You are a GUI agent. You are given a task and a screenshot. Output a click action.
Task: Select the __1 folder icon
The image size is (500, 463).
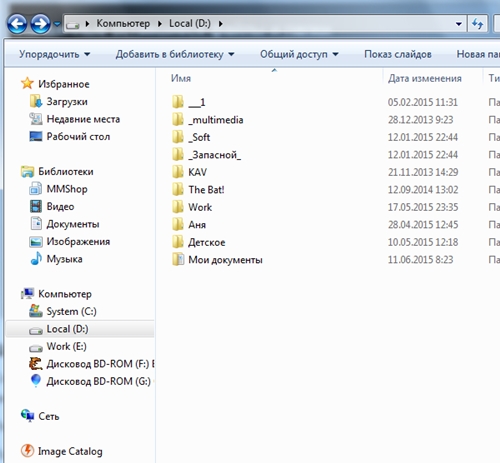coord(178,102)
